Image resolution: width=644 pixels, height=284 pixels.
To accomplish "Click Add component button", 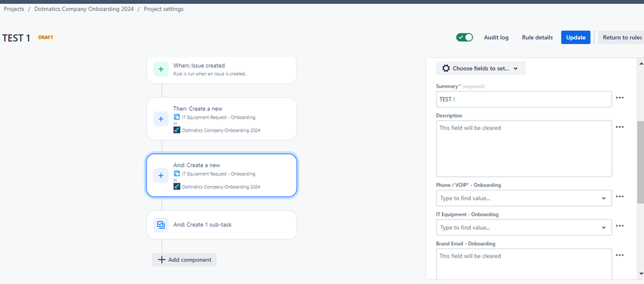I will [x=184, y=259].
